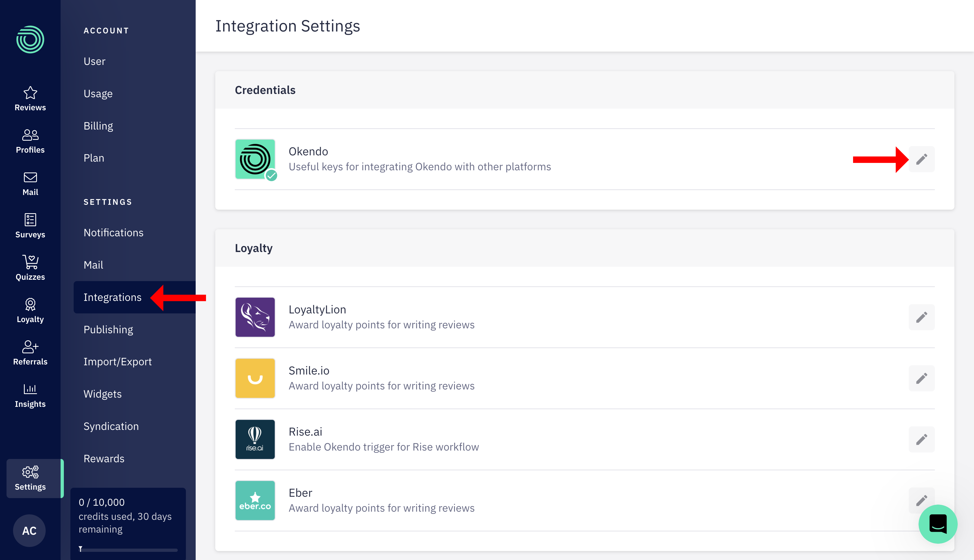
Task: Click the eber.co logo thumbnail
Action: [255, 500]
